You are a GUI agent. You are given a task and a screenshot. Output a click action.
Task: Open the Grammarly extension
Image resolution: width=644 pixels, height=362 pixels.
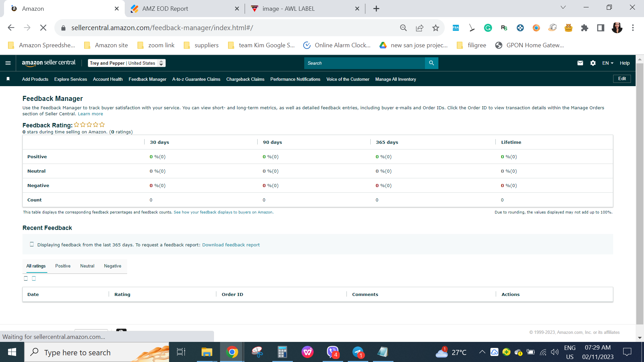[488, 28]
